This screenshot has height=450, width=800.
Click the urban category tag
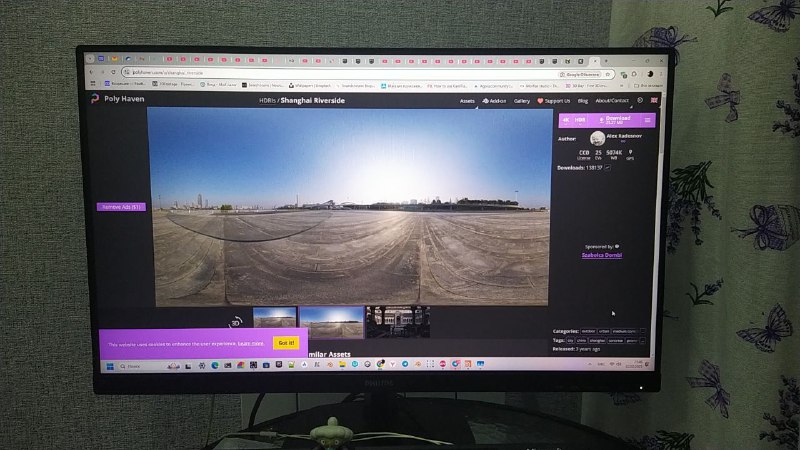[604, 331]
